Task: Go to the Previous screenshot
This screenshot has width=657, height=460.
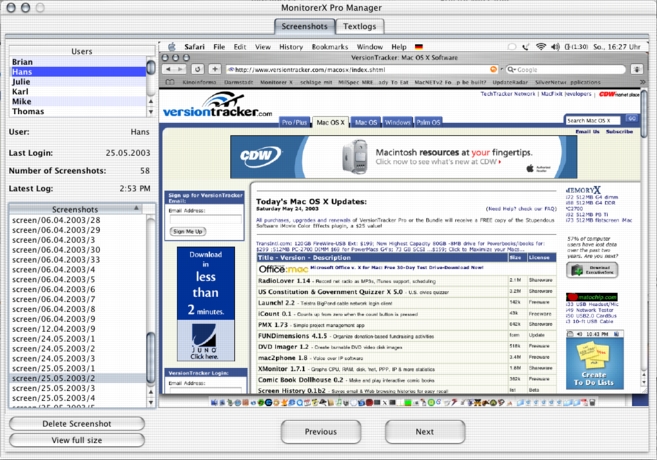Action: point(321,432)
